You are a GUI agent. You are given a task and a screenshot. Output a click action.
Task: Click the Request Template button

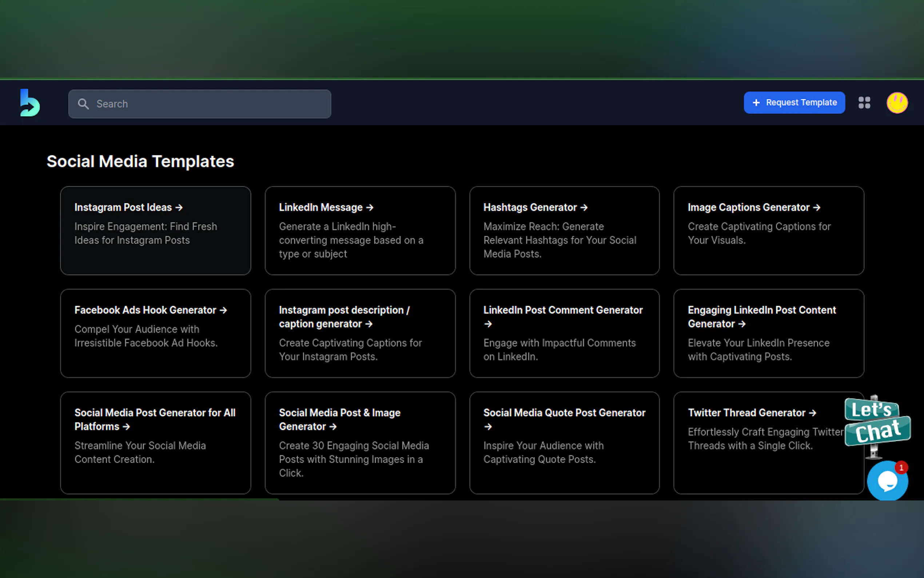[794, 103]
